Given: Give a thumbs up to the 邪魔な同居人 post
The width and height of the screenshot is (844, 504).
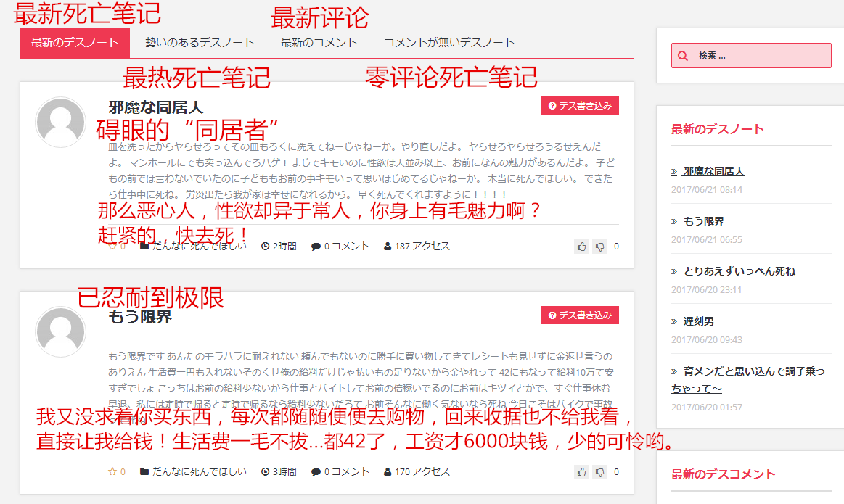Looking at the screenshot, I should pos(581,247).
